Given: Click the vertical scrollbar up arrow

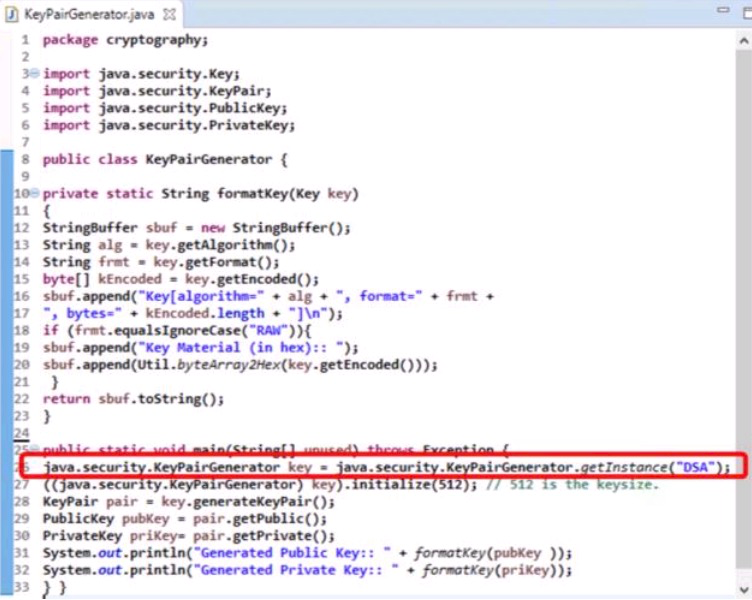Looking at the screenshot, I should pos(741,39).
